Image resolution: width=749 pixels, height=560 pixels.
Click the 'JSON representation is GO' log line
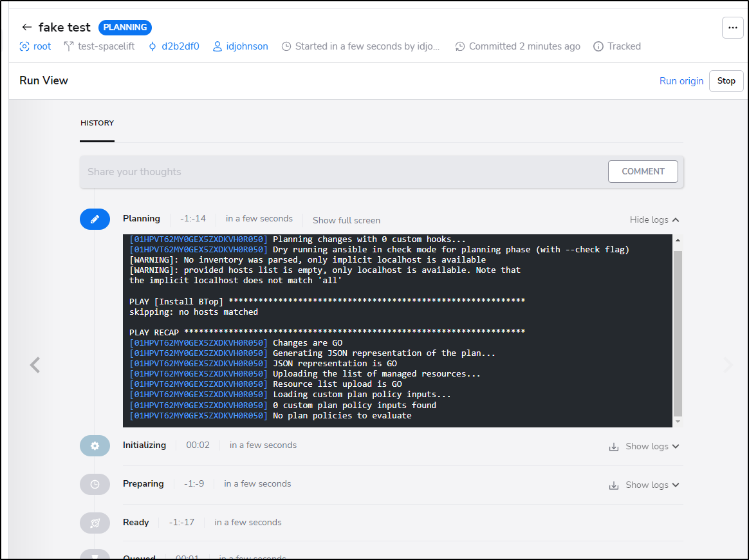(x=263, y=363)
